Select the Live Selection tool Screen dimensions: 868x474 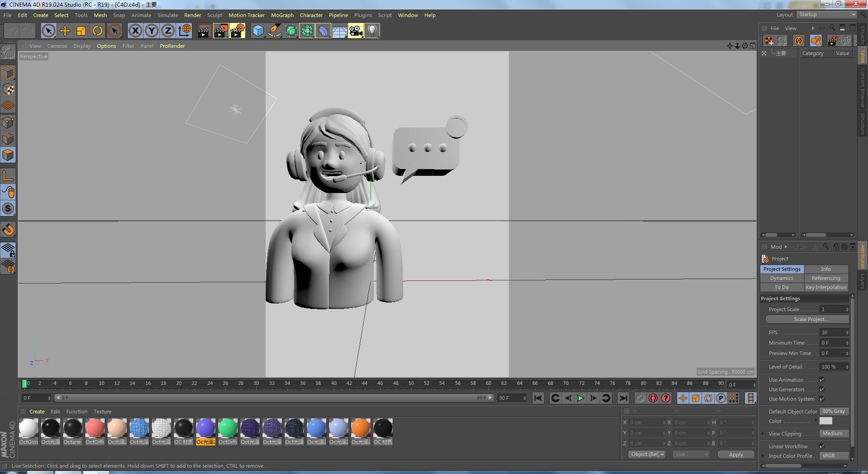pos(48,31)
